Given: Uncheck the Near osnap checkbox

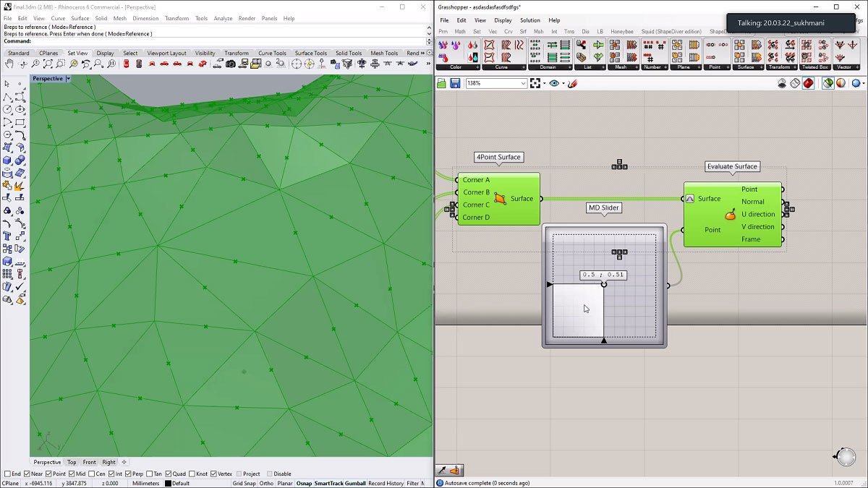Looking at the screenshot, I should point(27,474).
